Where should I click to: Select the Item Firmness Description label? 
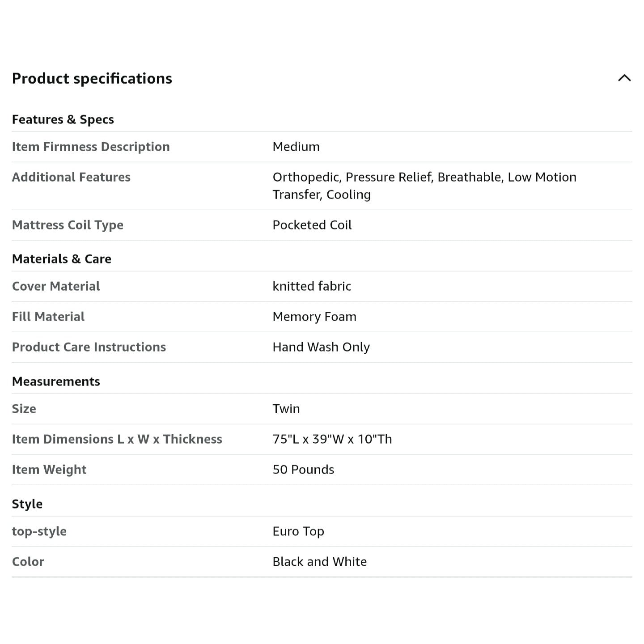(x=91, y=147)
